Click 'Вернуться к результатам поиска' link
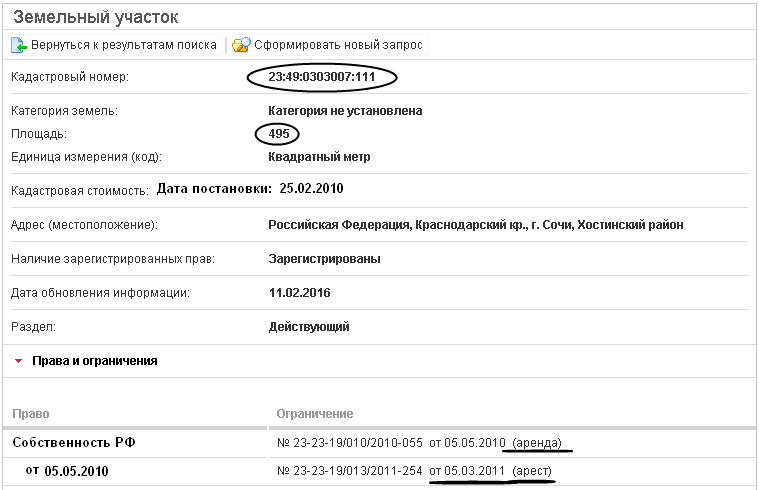Viewport: 759px width, 490px height. click(x=124, y=45)
